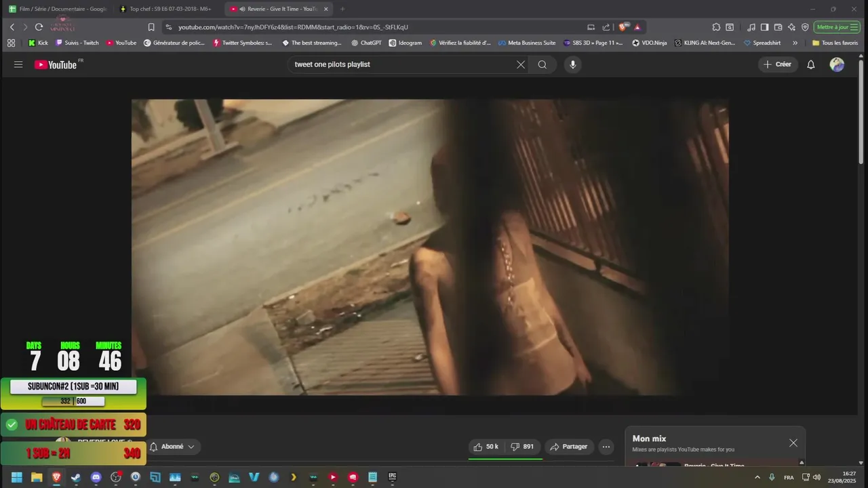The width and height of the screenshot is (868, 488).
Task: Open the Ideogram bookmark
Action: click(406, 43)
